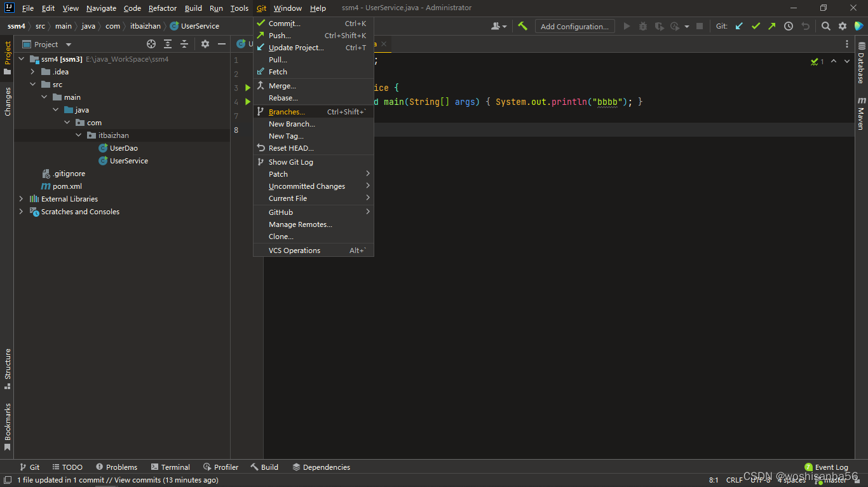Click run gutter arrow on line 3
The width and height of the screenshot is (868, 487).
click(x=248, y=88)
